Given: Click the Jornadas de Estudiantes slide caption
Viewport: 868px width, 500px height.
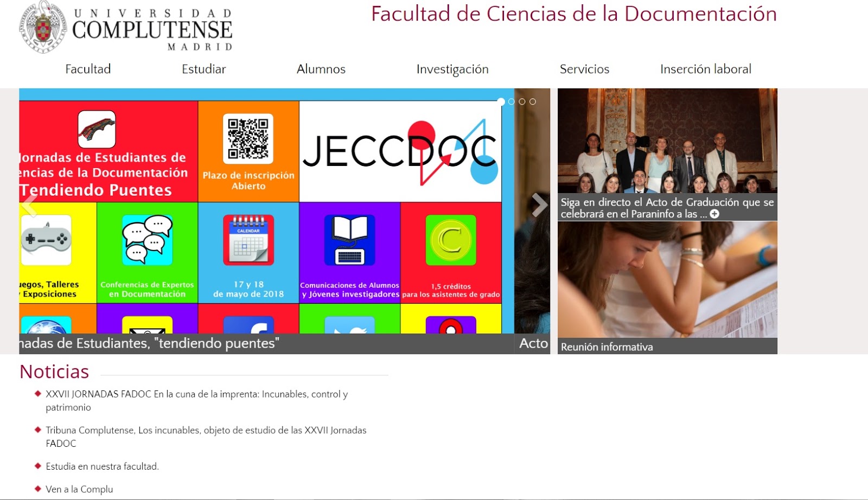Looking at the screenshot, I should (x=149, y=343).
